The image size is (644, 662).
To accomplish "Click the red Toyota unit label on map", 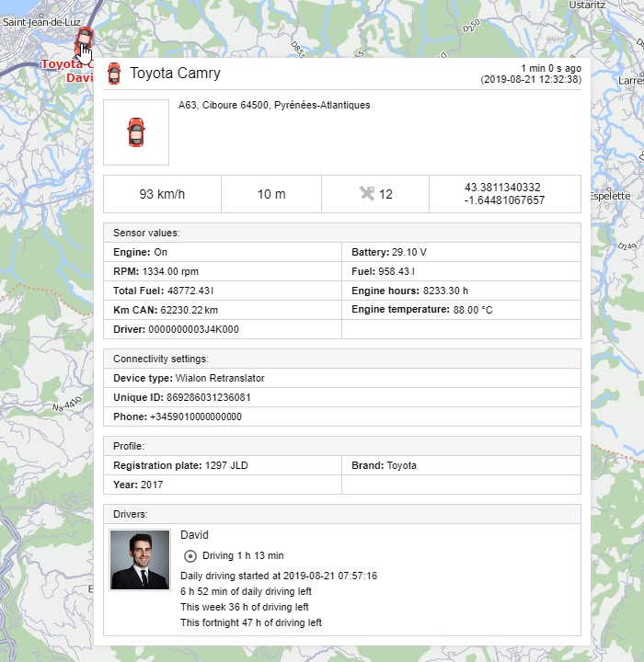I will pyautogui.click(x=67, y=71).
